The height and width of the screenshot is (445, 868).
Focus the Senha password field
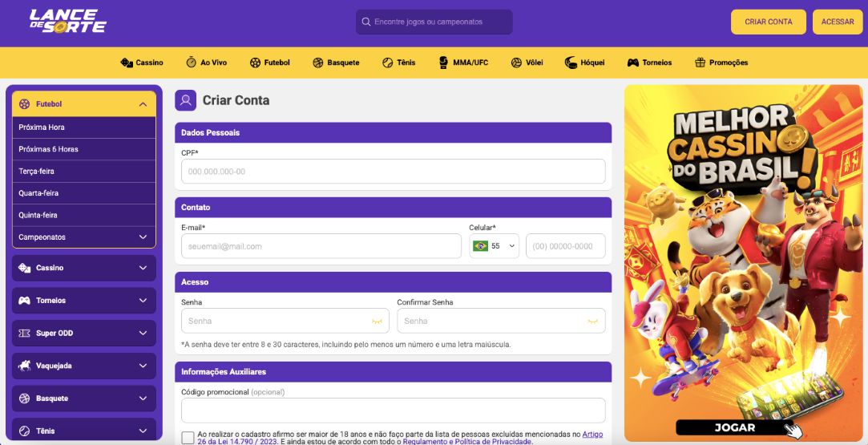point(285,321)
